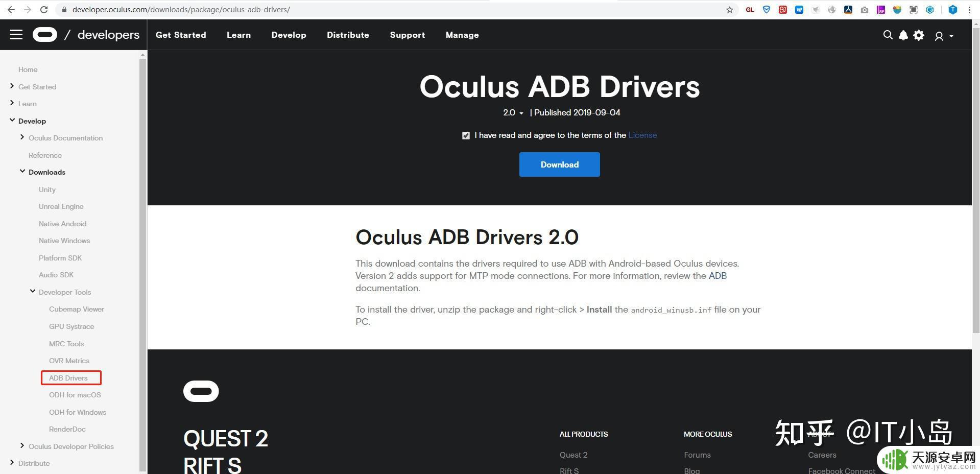Select ADB Drivers in sidebar
The image size is (980, 474).
(x=68, y=378)
